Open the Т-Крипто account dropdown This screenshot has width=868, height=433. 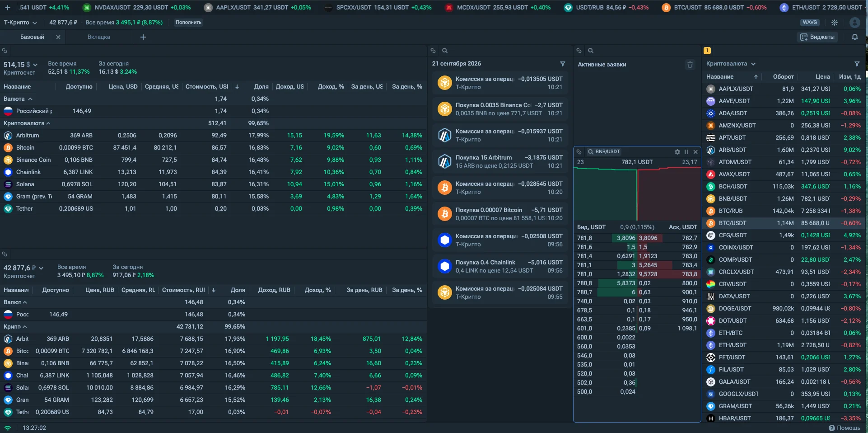tap(20, 23)
